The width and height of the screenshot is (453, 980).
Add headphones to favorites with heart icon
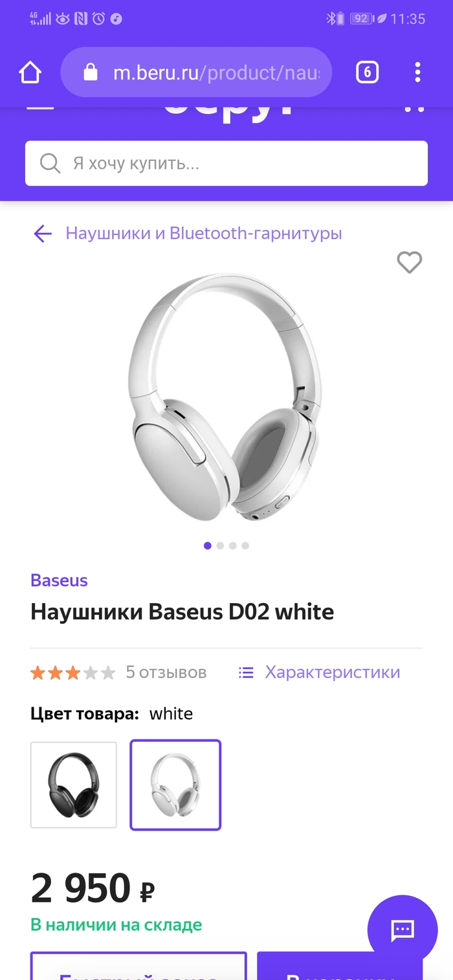pyautogui.click(x=409, y=262)
